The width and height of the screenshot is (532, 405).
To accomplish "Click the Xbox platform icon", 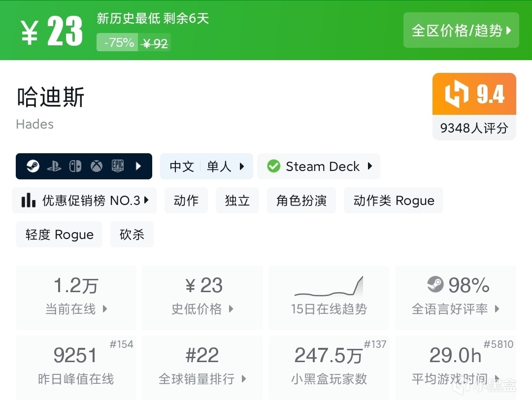I will 97,167.
